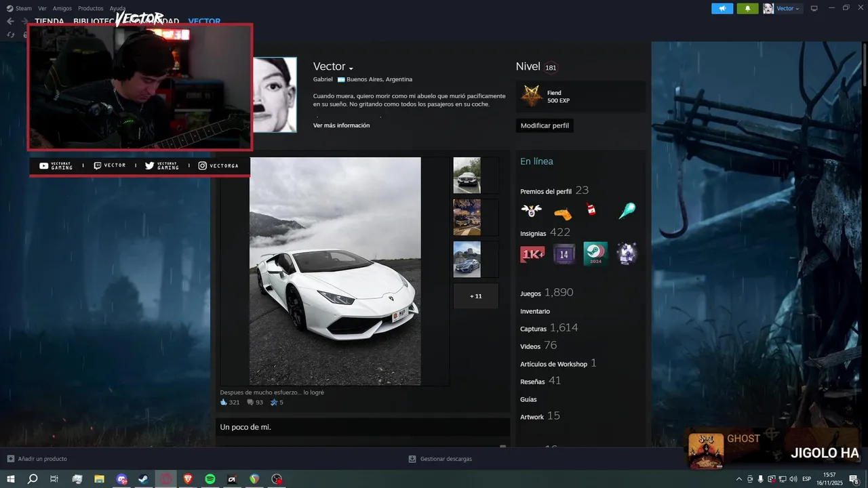
Task: Click the Task View taskbar icon
Action: 54,479
